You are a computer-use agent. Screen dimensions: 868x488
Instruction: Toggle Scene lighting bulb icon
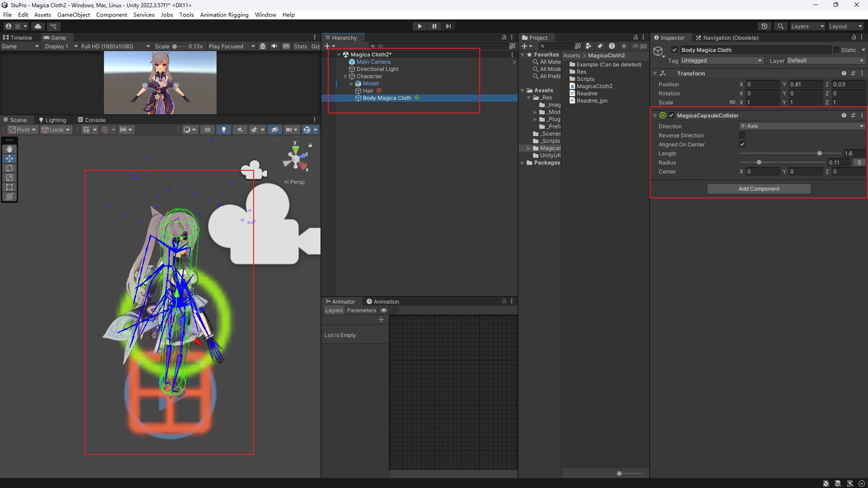point(224,130)
